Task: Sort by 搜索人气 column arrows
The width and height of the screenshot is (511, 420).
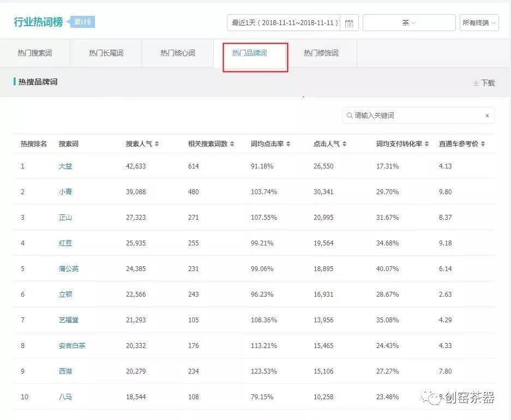Action: click(x=157, y=143)
